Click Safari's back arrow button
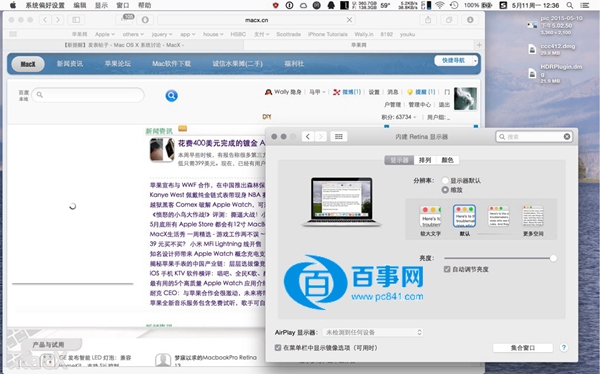600x374 pixels. pos(45,20)
